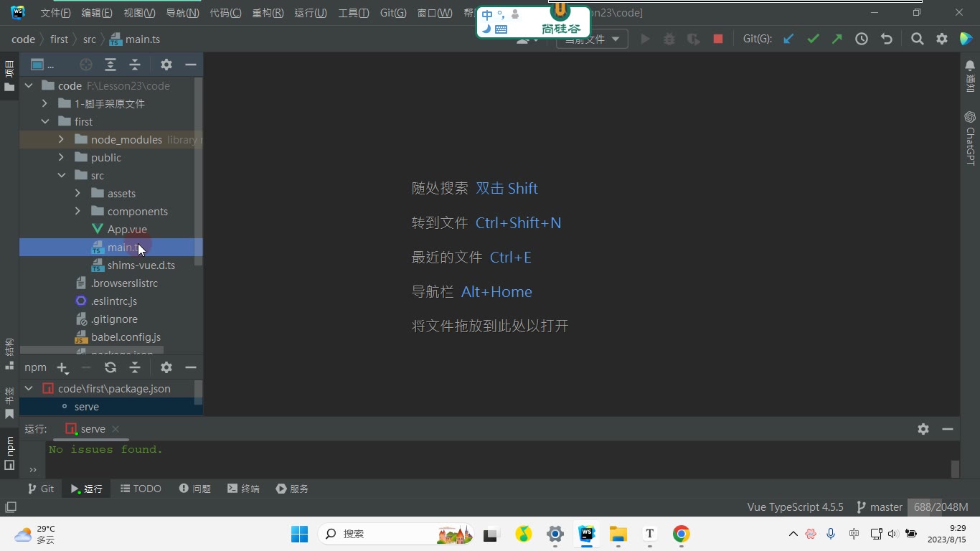Rollback changes with undo arrow icon
Viewport: 980px width, 551px height.
click(886, 39)
